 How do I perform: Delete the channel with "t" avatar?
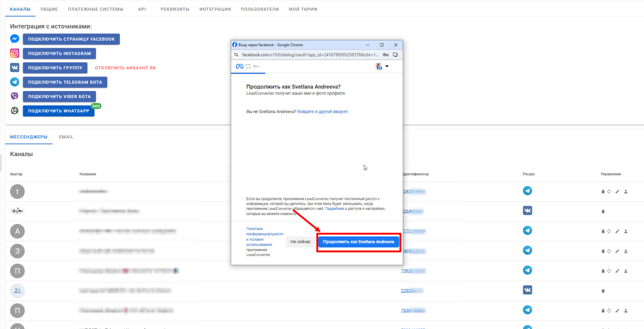tap(603, 192)
